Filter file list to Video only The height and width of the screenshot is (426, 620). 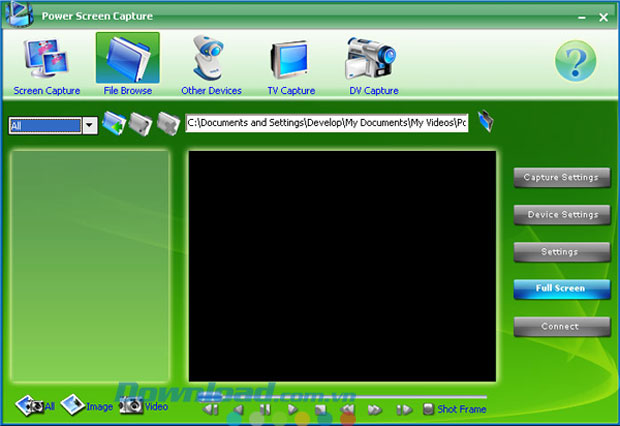[144, 406]
